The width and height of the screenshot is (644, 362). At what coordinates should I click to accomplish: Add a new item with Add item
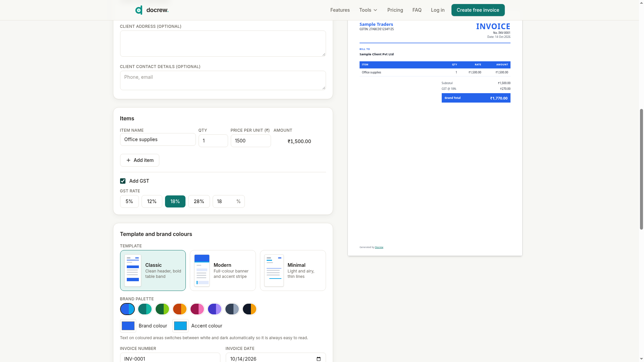tap(140, 160)
